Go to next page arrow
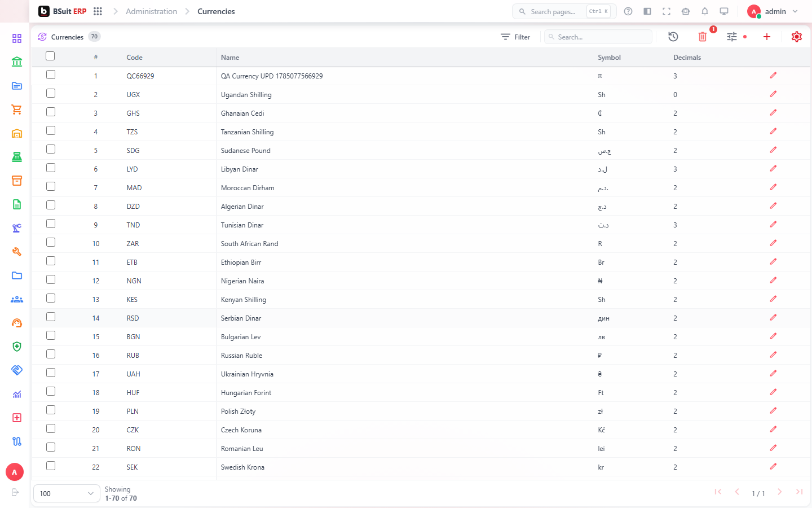 click(779, 492)
